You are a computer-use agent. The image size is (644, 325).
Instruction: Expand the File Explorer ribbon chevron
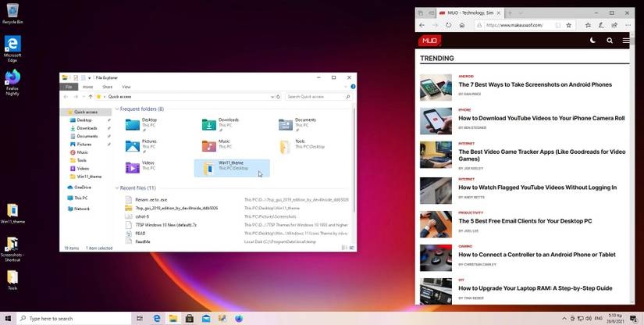[x=345, y=87]
